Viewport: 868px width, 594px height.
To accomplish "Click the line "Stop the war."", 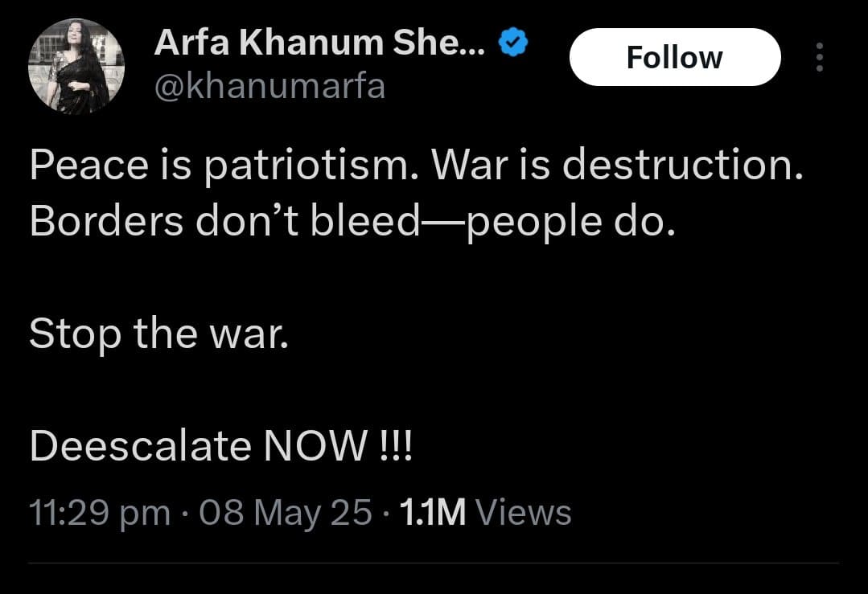I will click(158, 333).
